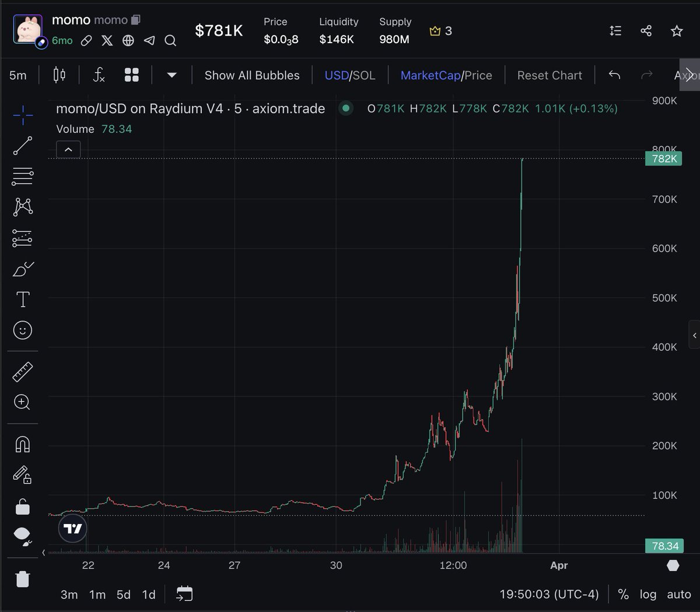Viewport: 700px width, 612px height.
Task: Open the list settings icon in the header
Action: coord(615,31)
